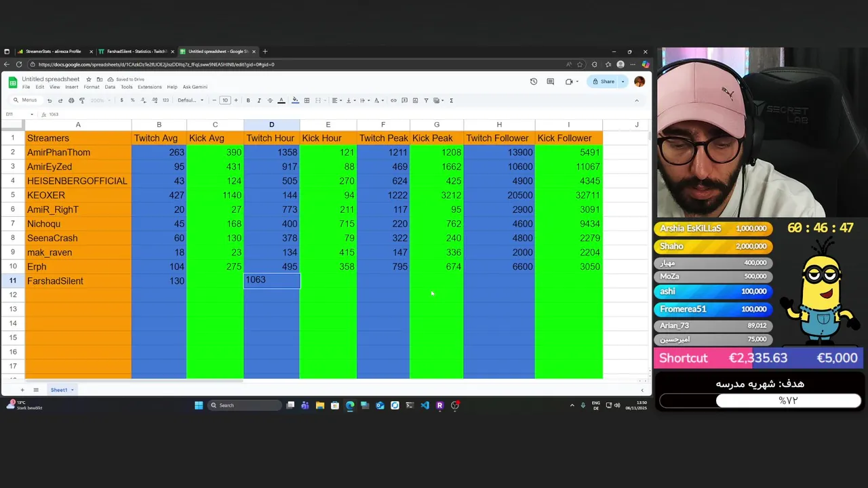
Task: Open the Font dropdown showing Default
Action: point(191,100)
